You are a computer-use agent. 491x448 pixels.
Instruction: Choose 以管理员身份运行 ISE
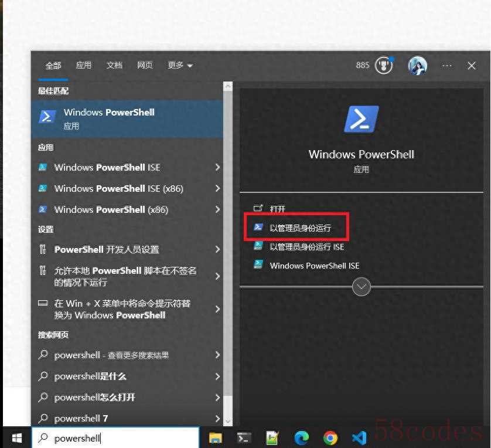pyautogui.click(x=307, y=247)
